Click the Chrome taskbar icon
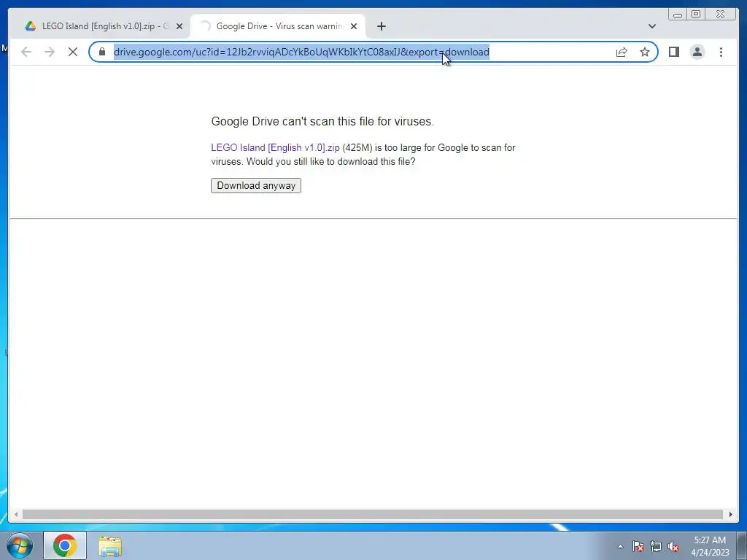Image resolution: width=747 pixels, height=560 pixels. click(x=65, y=545)
